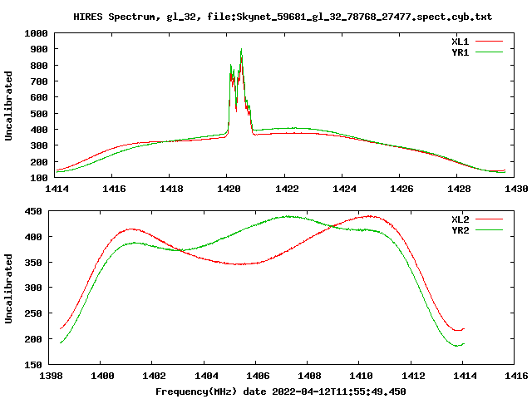The image size is (532, 399).
Task: Click the 1410 x-axis tick label
Action: click(361, 376)
